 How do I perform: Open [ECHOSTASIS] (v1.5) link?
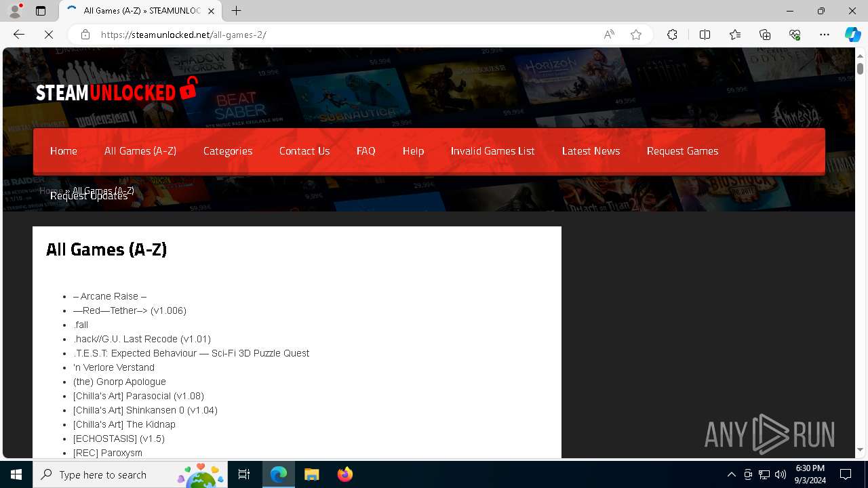119,439
